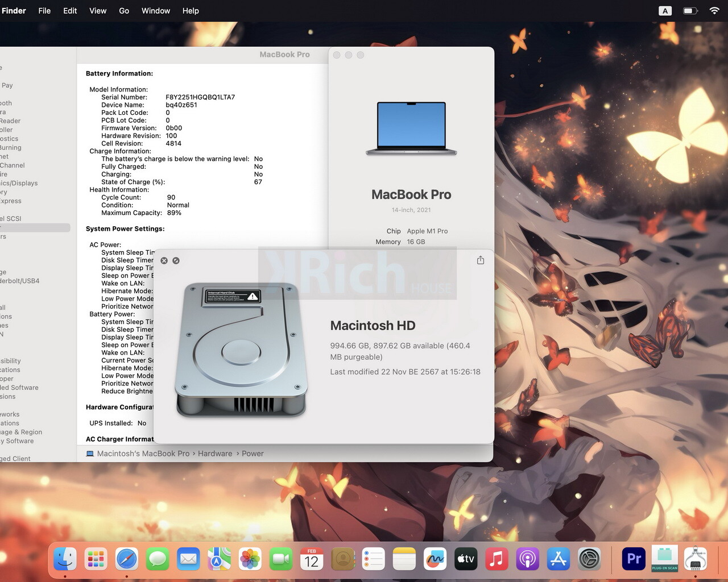The height and width of the screenshot is (582, 728).
Task: Click the Condition value Normal
Action: tap(178, 205)
